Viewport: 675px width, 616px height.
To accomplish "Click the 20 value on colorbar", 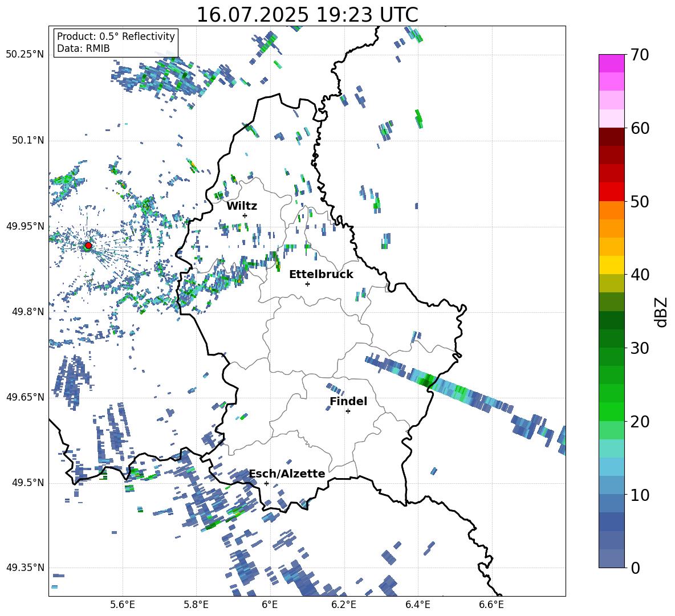I will pyautogui.click(x=639, y=422).
